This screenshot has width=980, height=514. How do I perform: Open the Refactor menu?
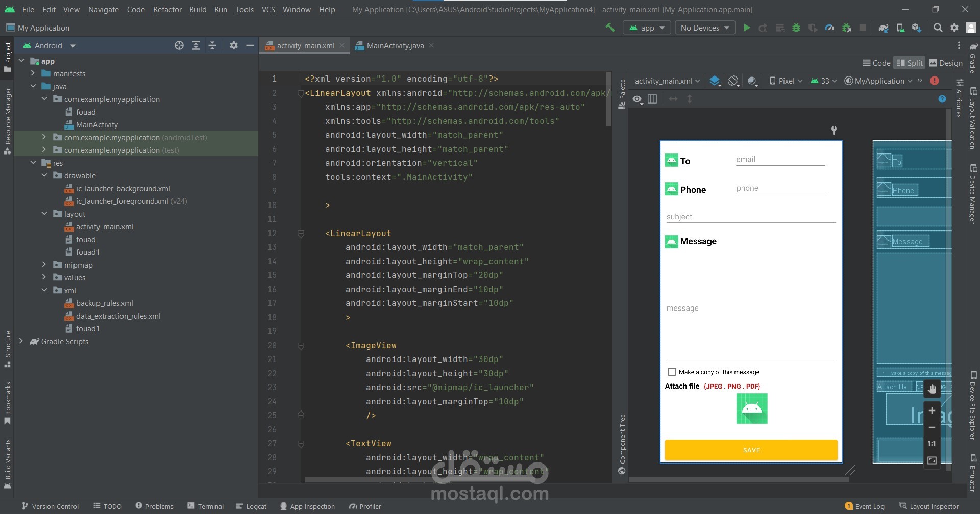167,9
